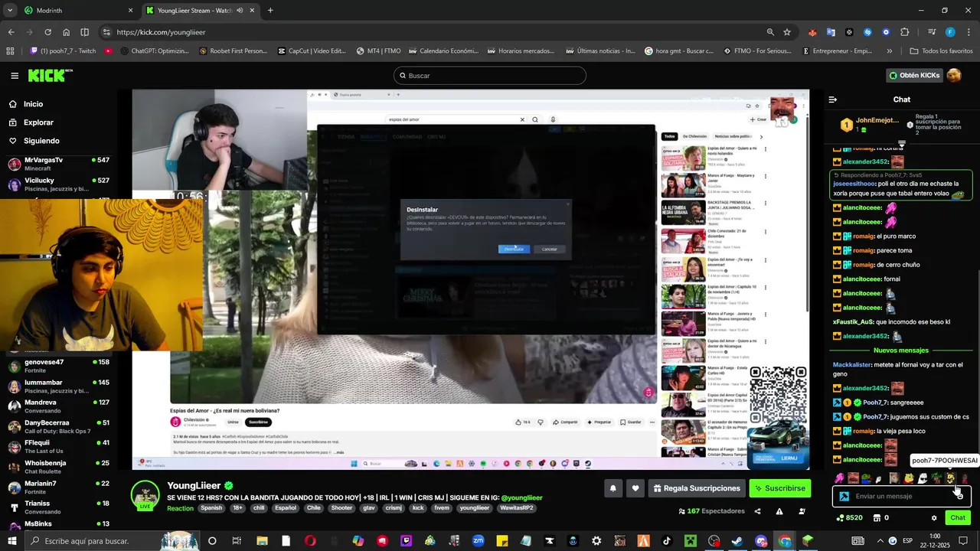Screen dimensions: 980x551
Task: Open zoom magnifier icon in address bar
Action: pyautogui.click(x=770, y=32)
